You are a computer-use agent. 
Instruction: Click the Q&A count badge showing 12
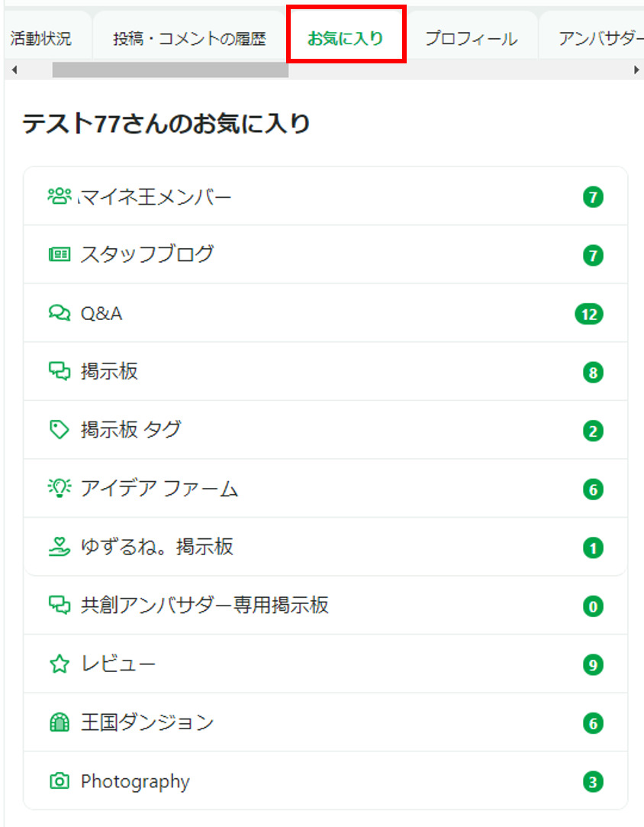click(589, 314)
